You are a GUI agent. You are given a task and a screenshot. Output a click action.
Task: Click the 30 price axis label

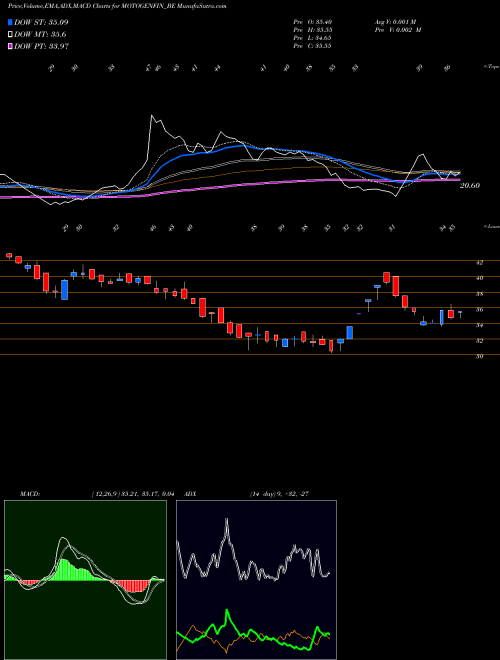click(479, 357)
